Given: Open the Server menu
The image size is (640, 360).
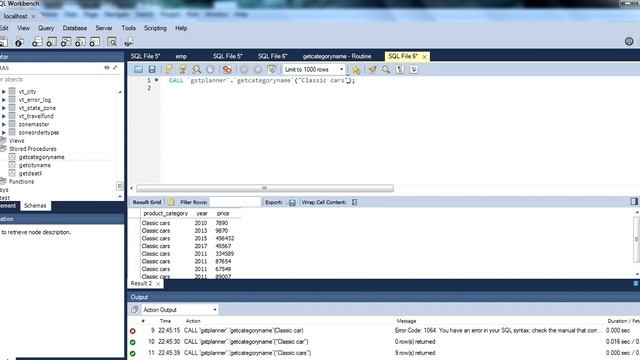Looking at the screenshot, I should click(x=104, y=28).
